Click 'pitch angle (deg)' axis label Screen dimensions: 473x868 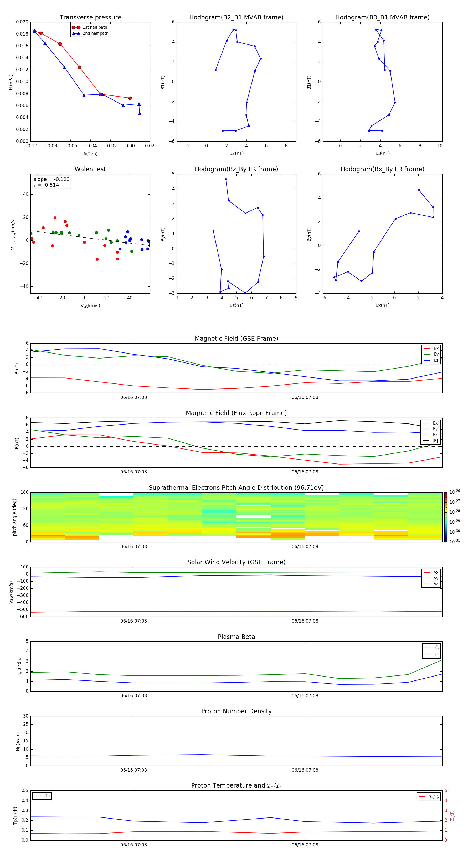click(14, 517)
